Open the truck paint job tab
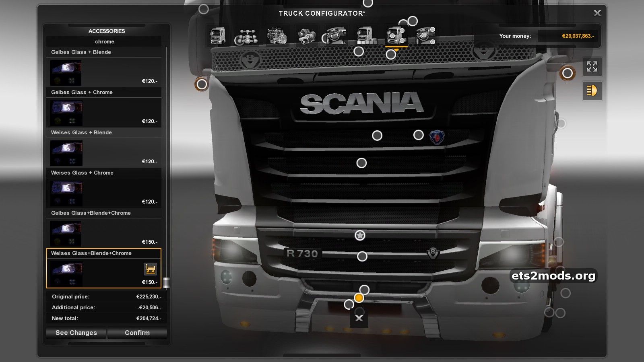This screenshot has width=644, height=362. (x=366, y=36)
